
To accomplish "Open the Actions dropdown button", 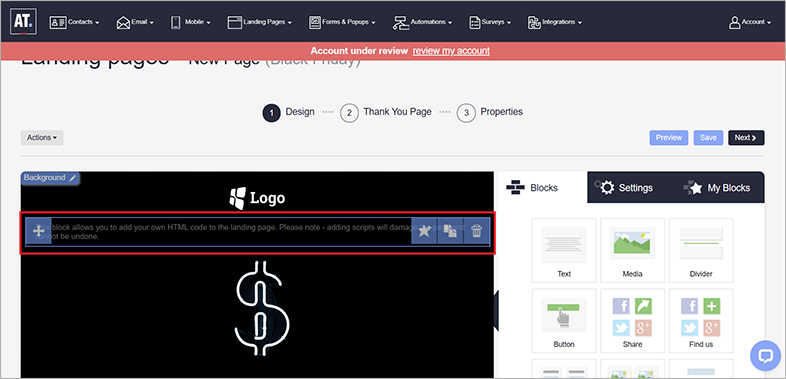I will [42, 137].
